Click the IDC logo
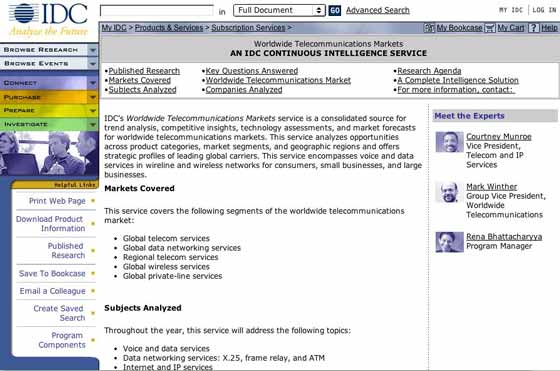This screenshot has height=371, width=560. coord(49,19)
